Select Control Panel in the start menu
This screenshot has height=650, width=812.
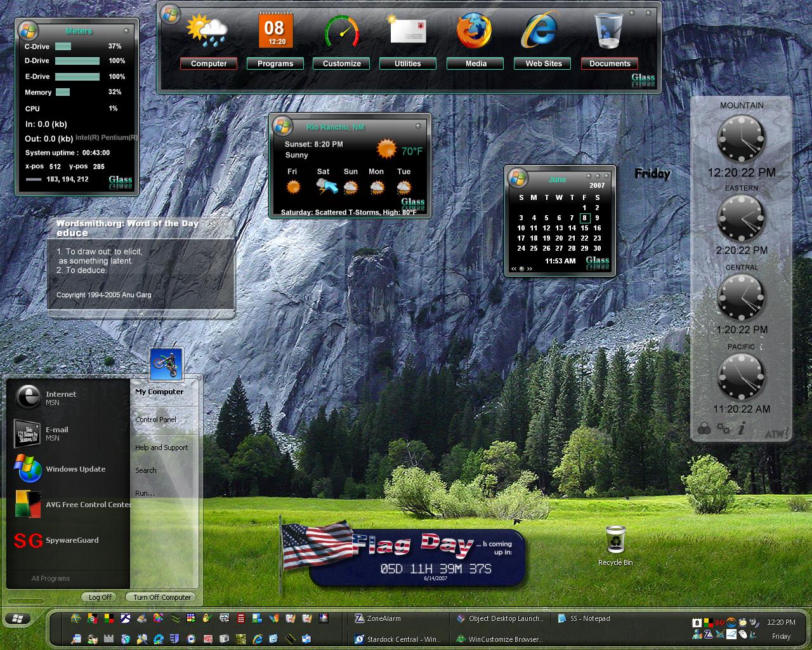(x=155, y=420)
